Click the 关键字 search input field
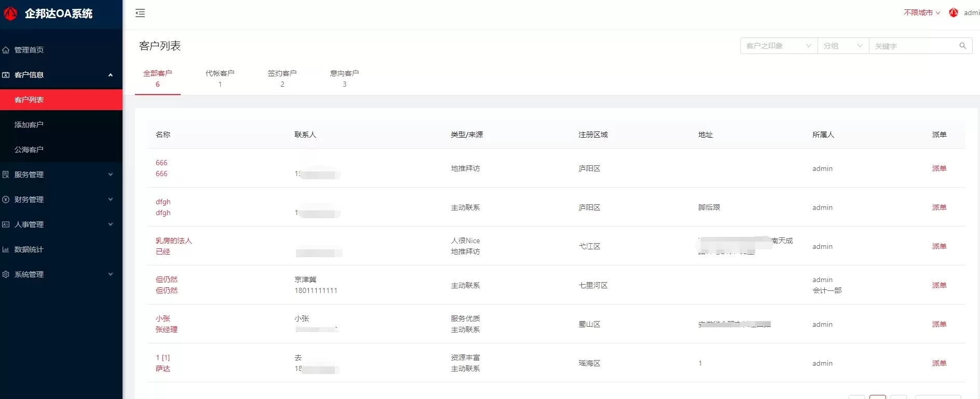The width and height of the screenshot is (980, 399). click(x=914, y=46)
